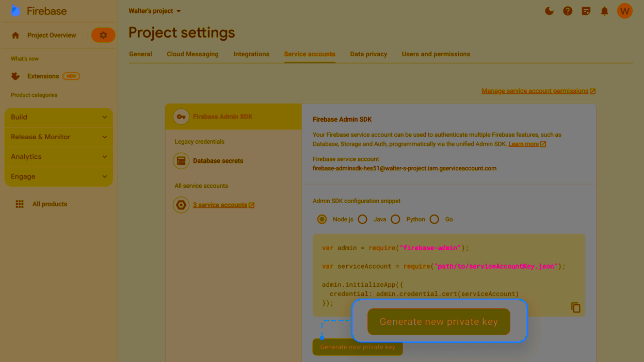Click the user avatar W

click(x=624, y=11)
